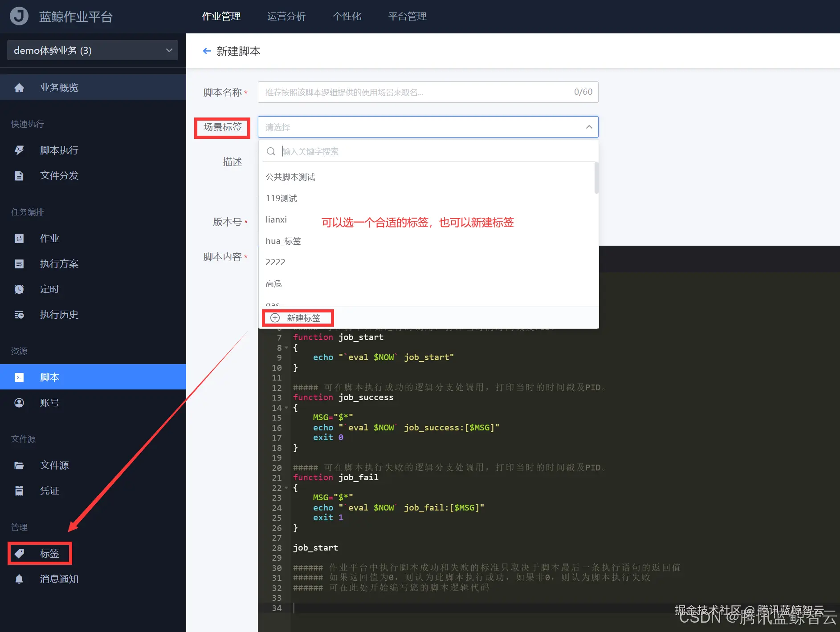Viewport: 840px width, 632px height.
Task: Click the document icon beside 文件分发
Action: (19, 176)
